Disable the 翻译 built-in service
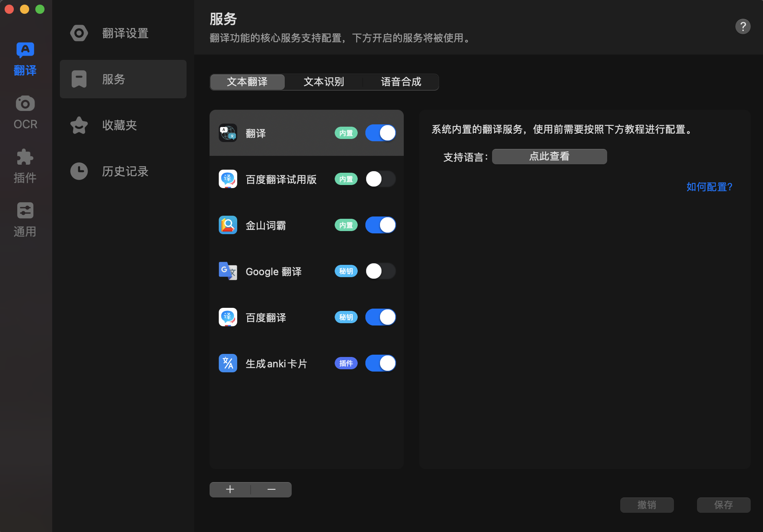Viewport: 763px width, 532px height. coord(380,133)
